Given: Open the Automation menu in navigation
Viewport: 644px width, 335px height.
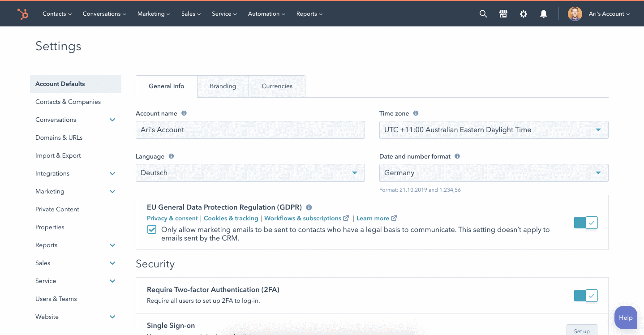Looking at the screenshot, I should (x=266, y=14).
